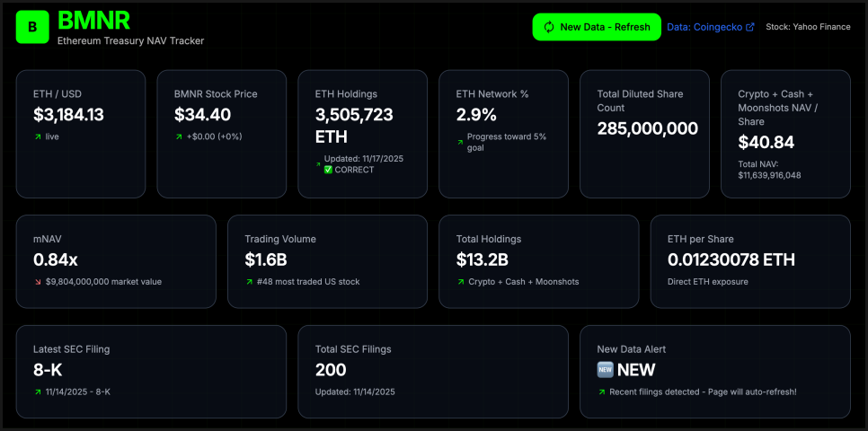
Task: Click the ETH Holdings card
Action: point(362,134)
